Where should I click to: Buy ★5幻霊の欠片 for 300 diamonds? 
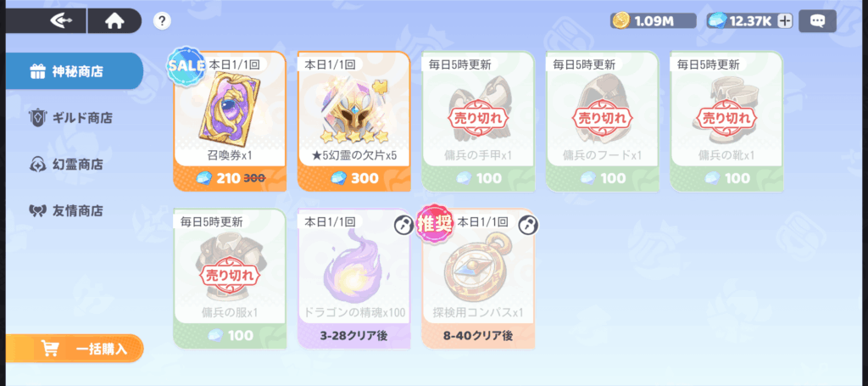[353, 120]
